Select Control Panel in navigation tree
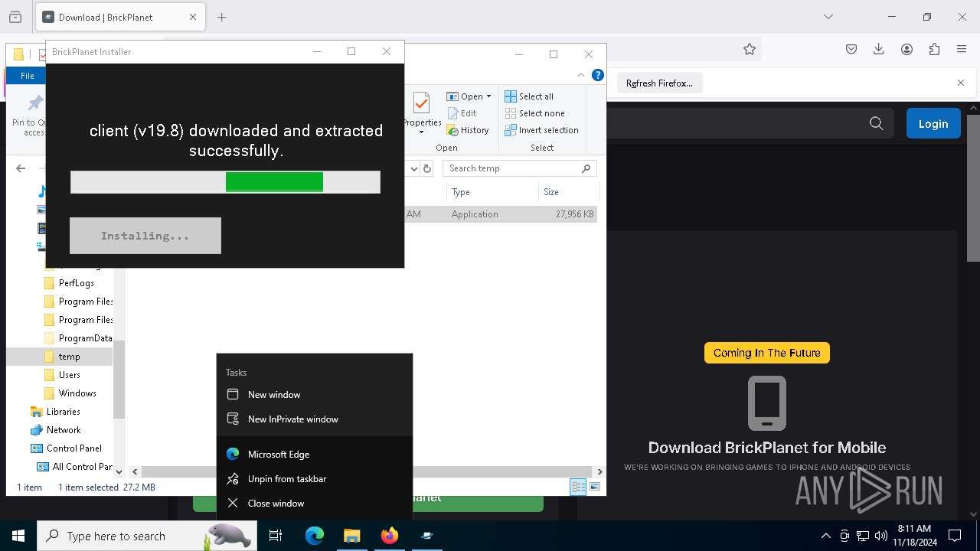This screenshot has width=980, height=551. point(66,448)
